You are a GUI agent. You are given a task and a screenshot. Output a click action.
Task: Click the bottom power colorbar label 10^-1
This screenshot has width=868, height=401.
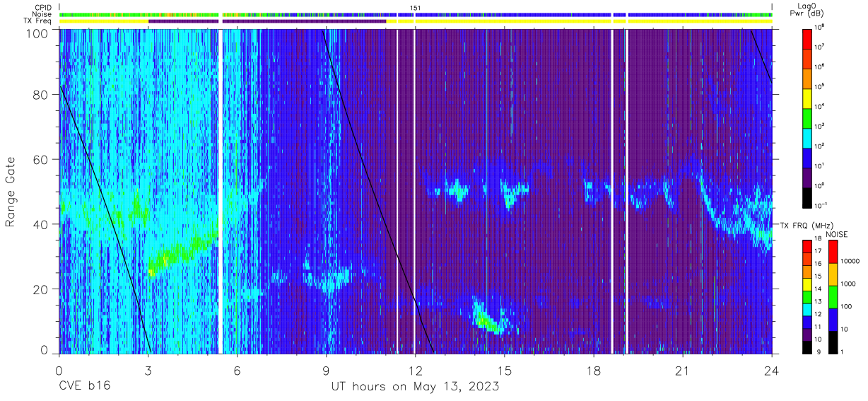[821, 204]
